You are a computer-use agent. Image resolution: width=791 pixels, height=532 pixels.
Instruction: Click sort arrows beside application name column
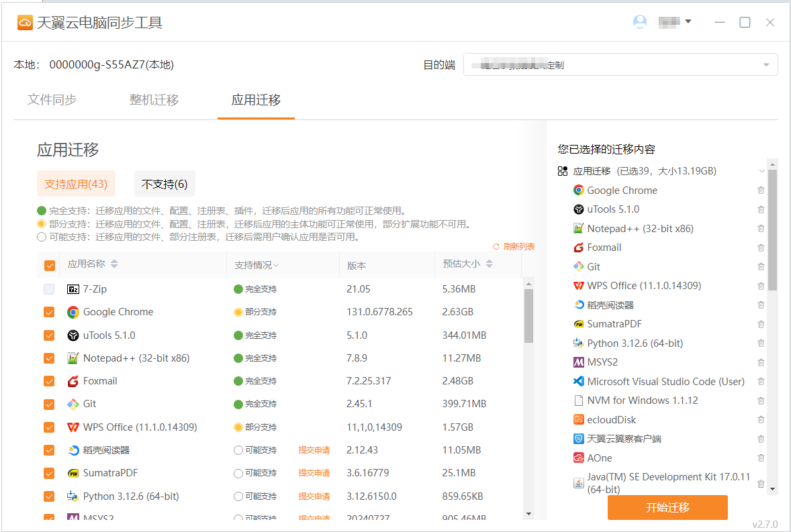tap(114, 264)
